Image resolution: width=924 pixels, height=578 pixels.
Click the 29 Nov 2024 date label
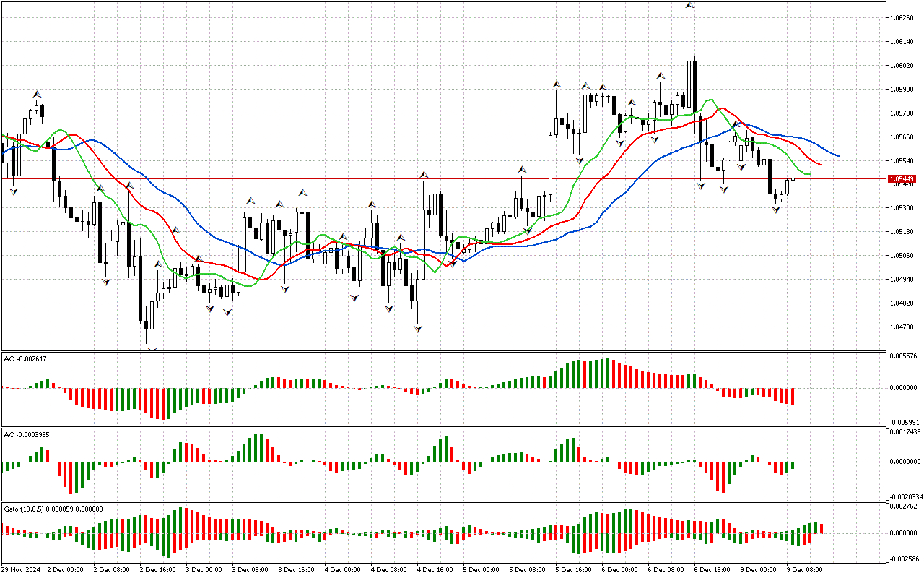pos(21,570)
